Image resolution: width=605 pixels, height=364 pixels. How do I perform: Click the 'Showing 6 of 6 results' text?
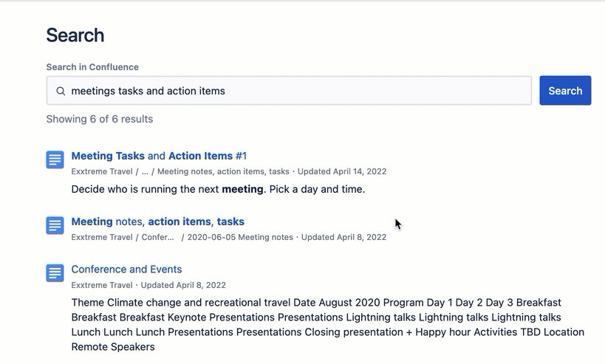(100, 119)
